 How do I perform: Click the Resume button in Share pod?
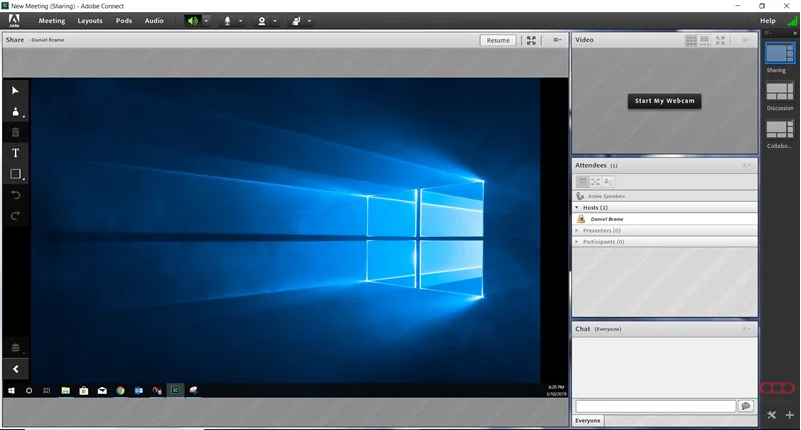pyautogui.click(x=497, y=40)
